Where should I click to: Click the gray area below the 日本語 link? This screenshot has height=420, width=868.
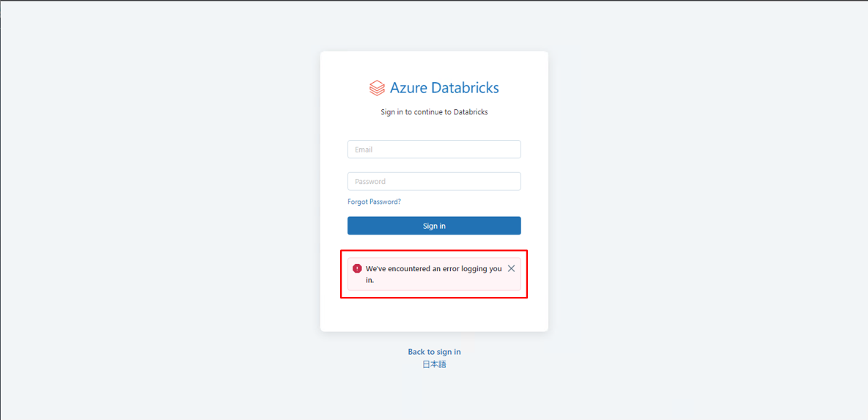tap(434, 396)
